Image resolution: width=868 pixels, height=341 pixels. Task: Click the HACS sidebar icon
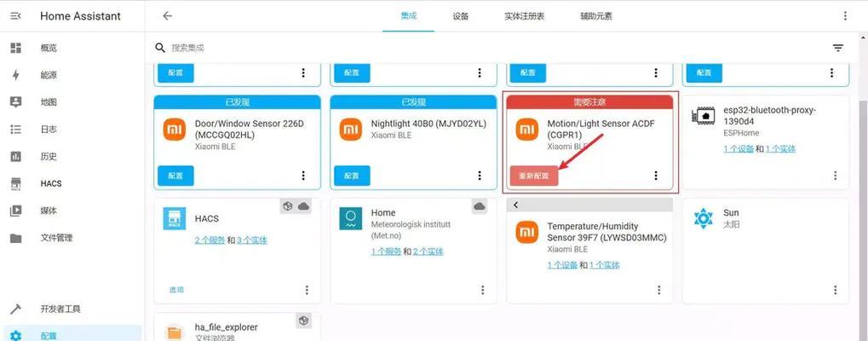(15, 184)
